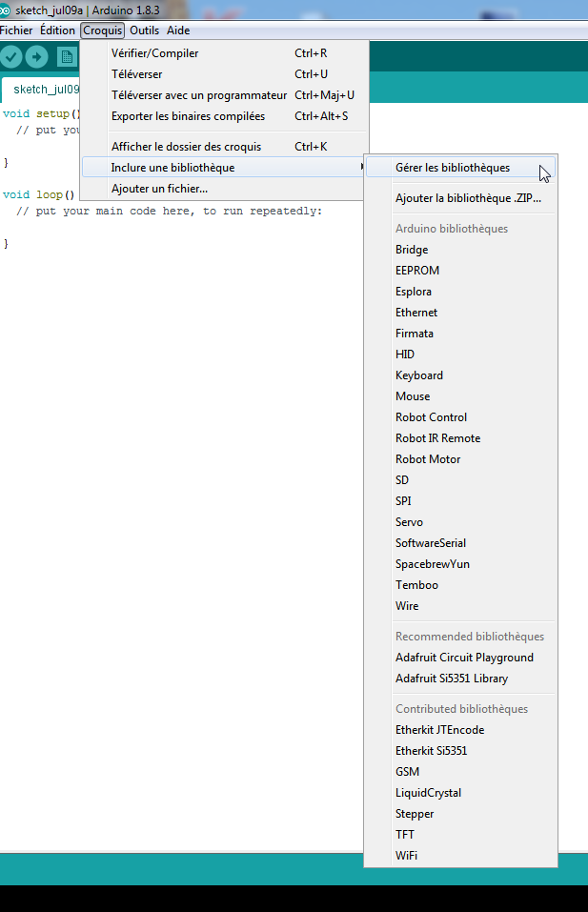Open the Fichier menu
The height and width of the screenshot is (912, 588).
16,30
